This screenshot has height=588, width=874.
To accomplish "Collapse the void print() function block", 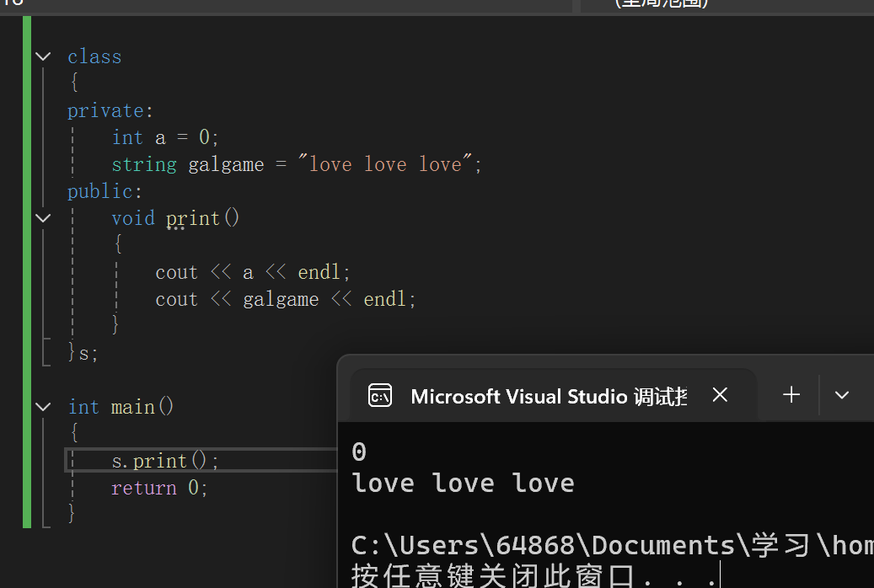I will 43,218.
